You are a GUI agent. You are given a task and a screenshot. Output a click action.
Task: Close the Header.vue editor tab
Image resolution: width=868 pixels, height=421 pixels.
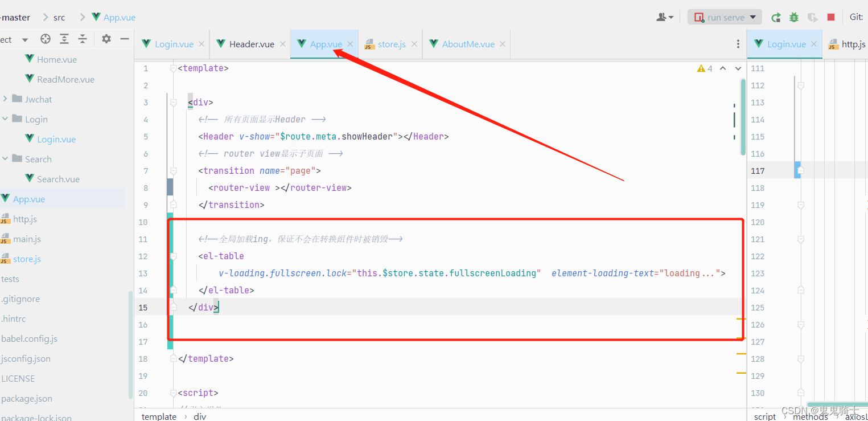(283, 44)
